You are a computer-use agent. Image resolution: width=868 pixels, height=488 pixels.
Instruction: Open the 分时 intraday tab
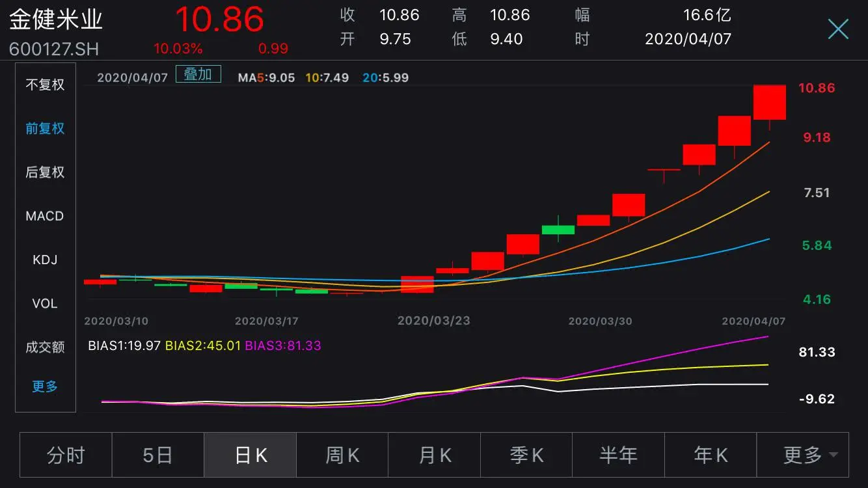pyautogui.click(x=66, y=455)
